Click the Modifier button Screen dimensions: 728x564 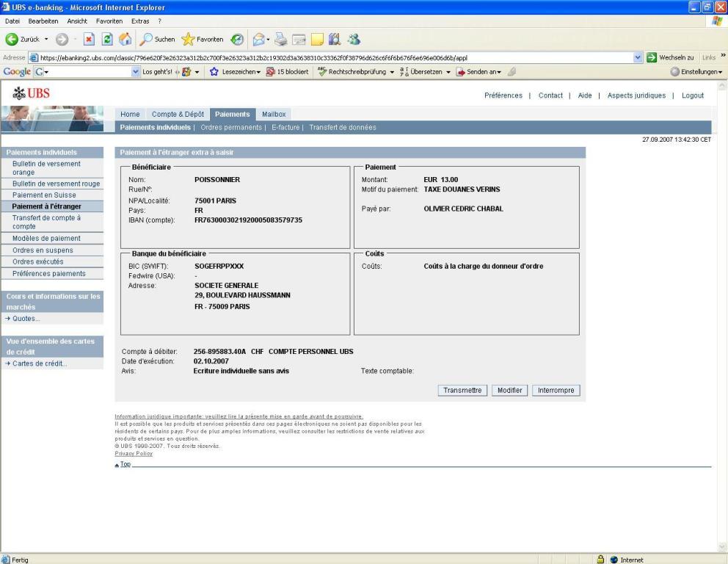coord(509,390)
